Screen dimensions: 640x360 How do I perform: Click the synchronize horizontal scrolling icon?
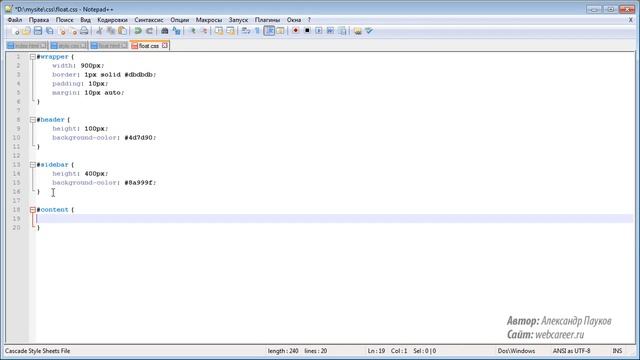(x=231, y=31)
